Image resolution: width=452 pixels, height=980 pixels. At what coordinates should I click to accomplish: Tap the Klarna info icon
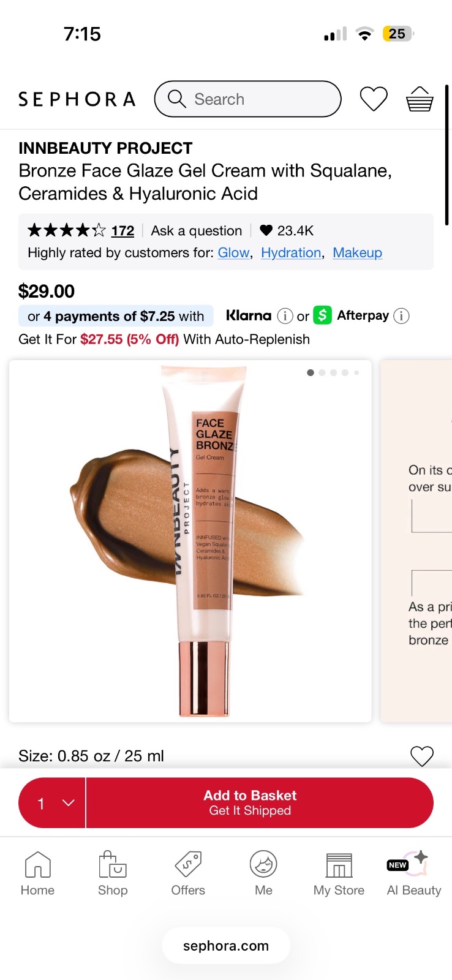(x=285, y=316)
